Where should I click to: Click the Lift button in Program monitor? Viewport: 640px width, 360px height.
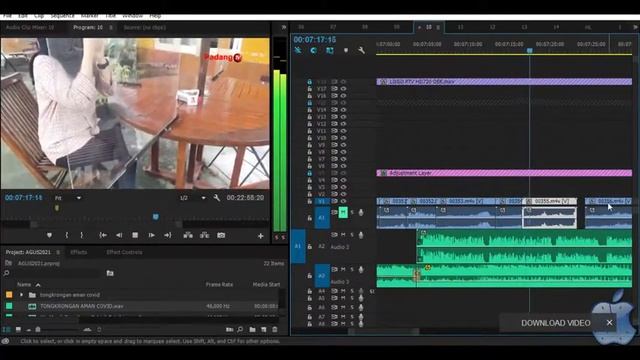point(188,235)
